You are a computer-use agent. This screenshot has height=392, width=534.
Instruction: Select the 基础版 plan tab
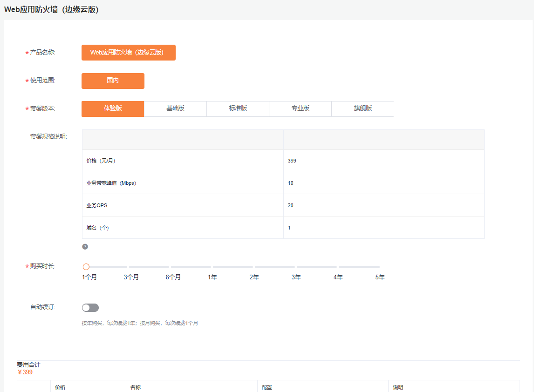(175, 108)
